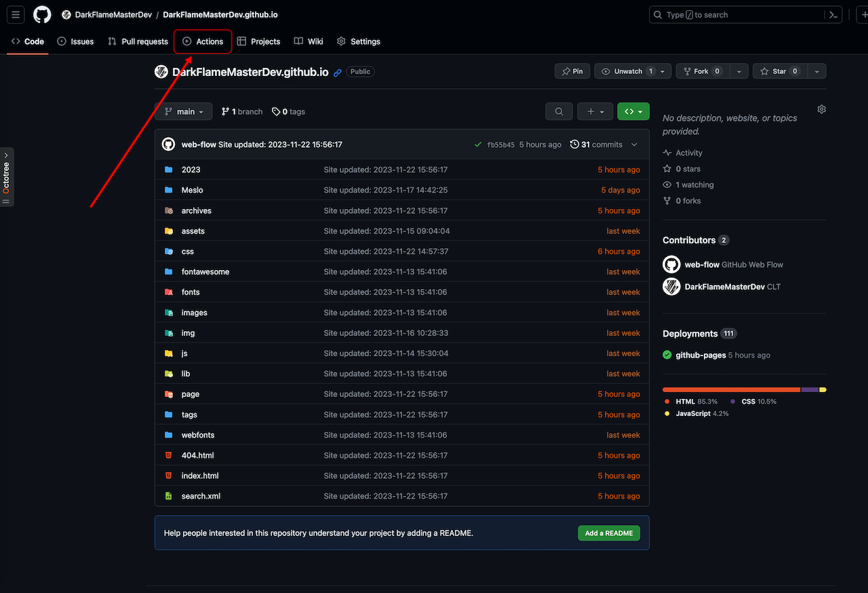Open the index.html file

(x=200, y=476)
